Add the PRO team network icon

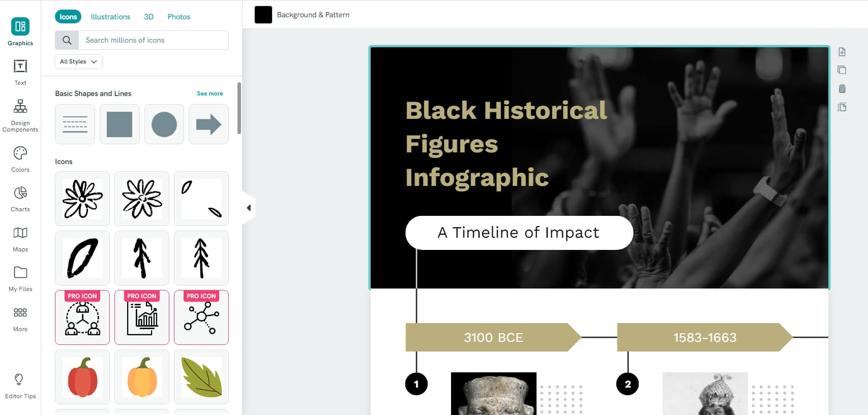[x=82, y=317]
